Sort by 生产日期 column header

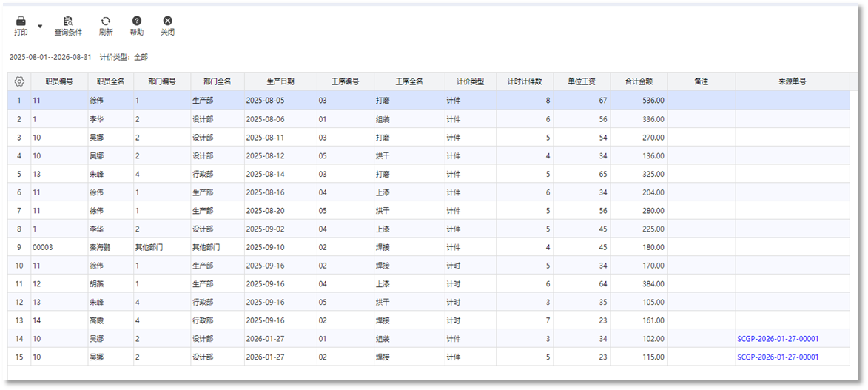280,81
